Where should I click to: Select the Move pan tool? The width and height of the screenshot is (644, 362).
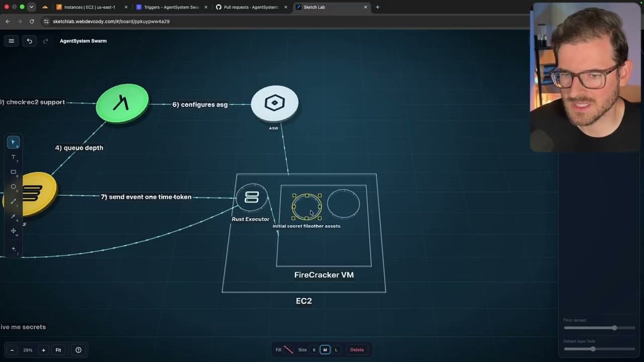pos(14,231)
